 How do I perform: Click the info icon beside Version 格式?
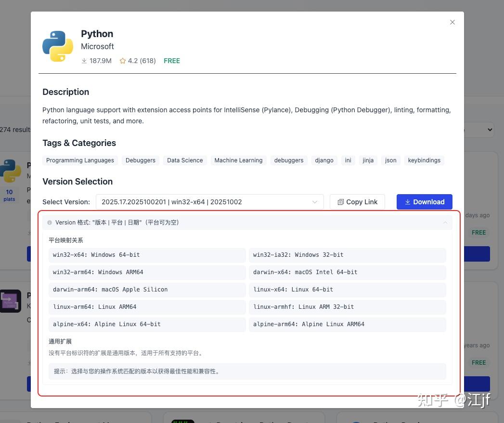coord(50,223)
